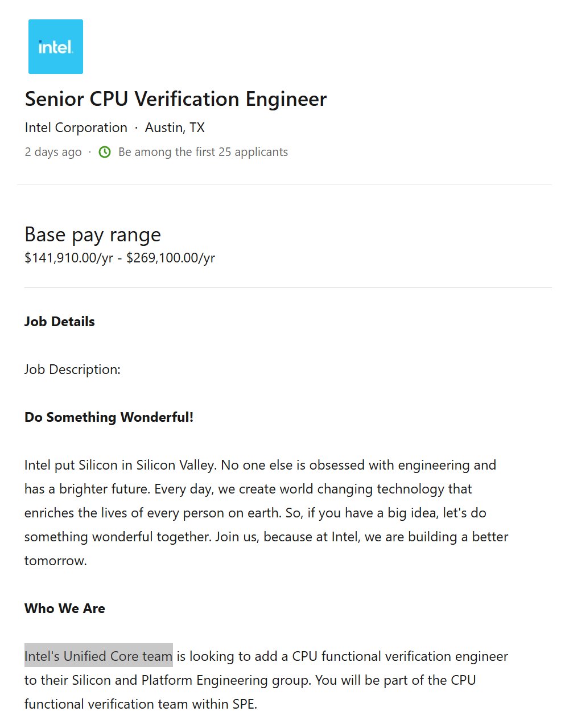Click the word 'tomorrow.' ending the intro paragraph

(55, 561)
